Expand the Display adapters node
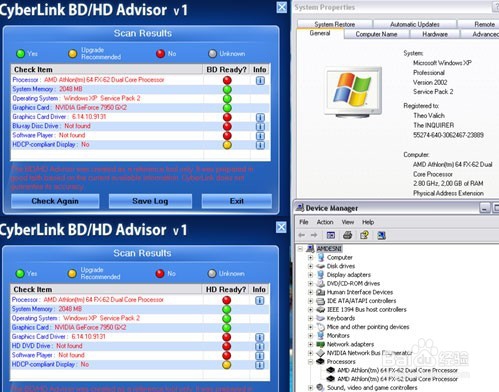The image size is (499, 392). click(310, 275)
